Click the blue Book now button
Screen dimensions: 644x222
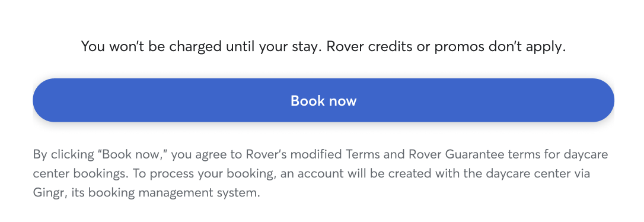point(323,100)
